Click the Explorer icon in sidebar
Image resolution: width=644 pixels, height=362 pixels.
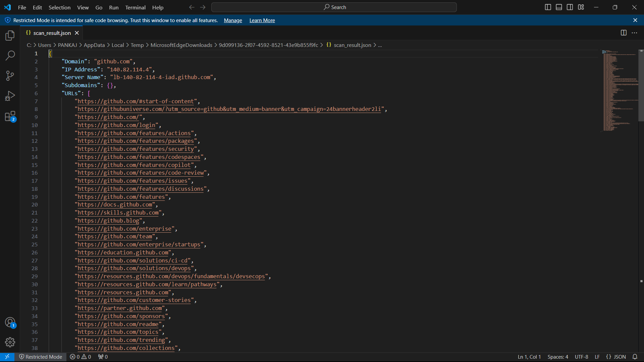pyautogui.click(x=10, y=35)
